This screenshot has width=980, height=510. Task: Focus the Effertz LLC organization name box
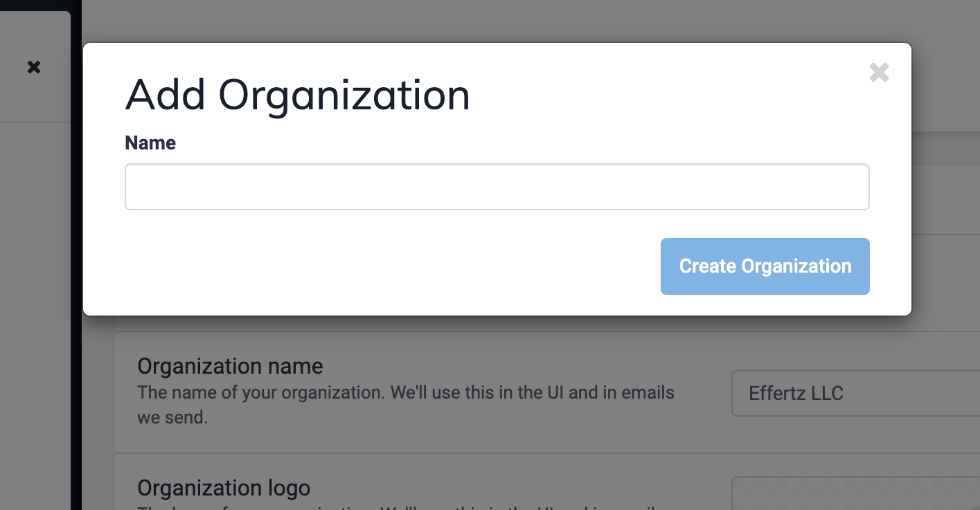[855, 393]
